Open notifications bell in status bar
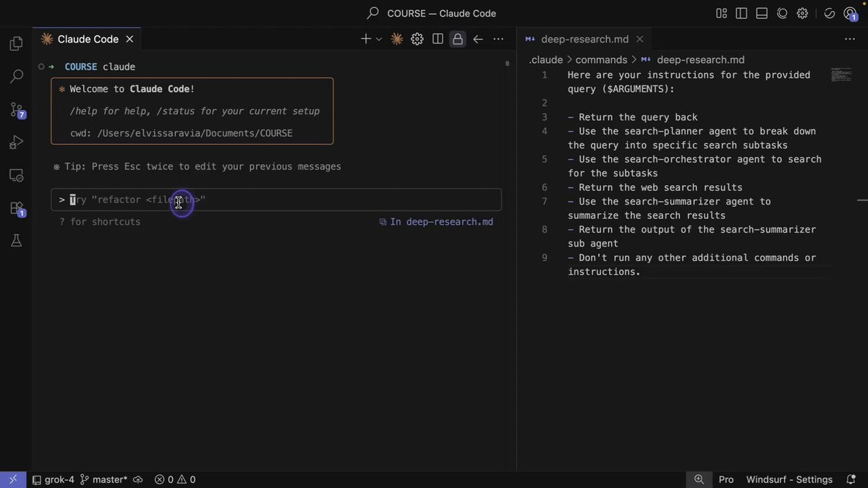 point(851,479)
